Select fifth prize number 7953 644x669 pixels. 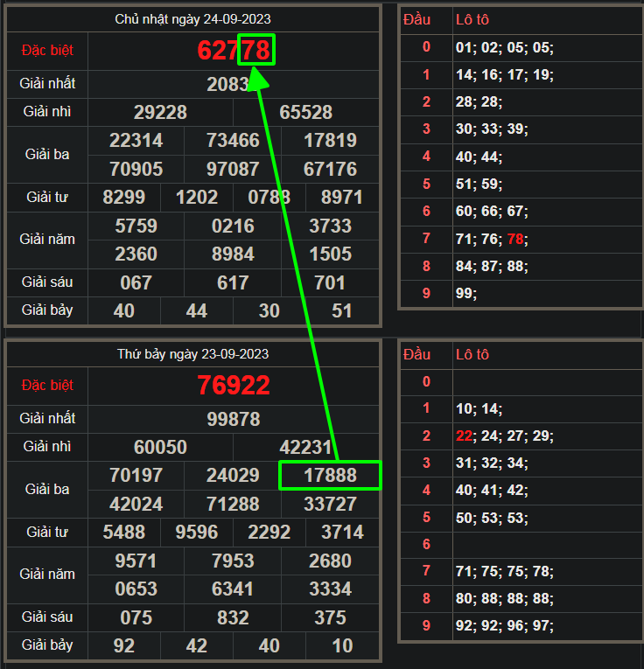tap(234, 561)
